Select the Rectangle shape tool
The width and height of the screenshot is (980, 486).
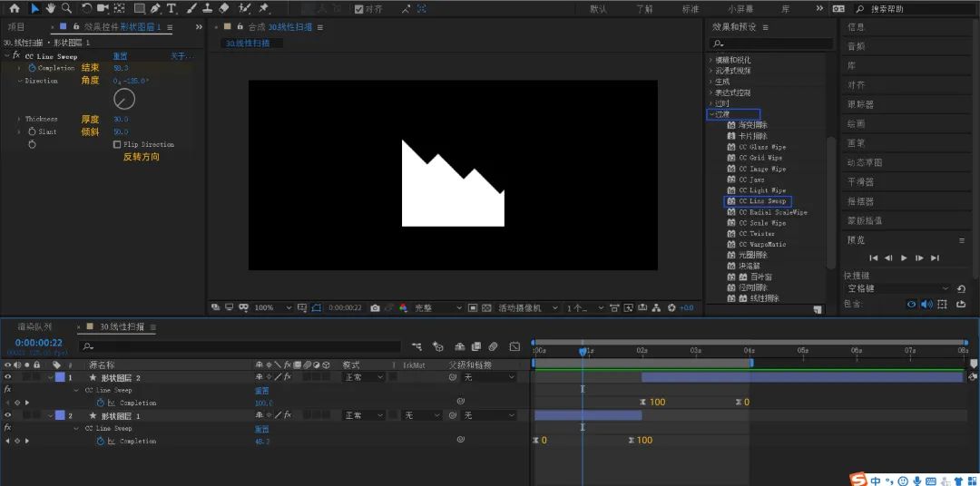coord(140,9)
